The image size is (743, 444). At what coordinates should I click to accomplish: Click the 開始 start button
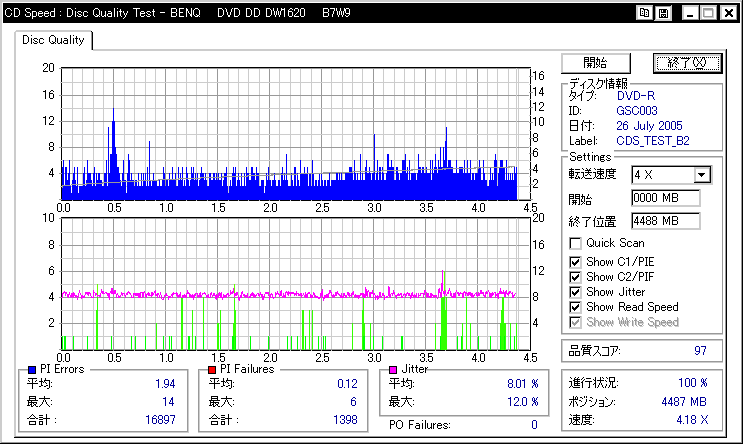pyautogui.click(x=596, y=63)
